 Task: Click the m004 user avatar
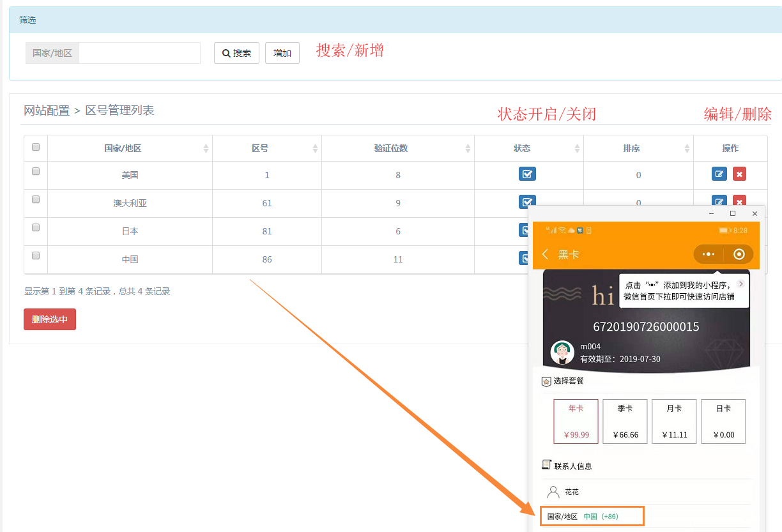562,353
